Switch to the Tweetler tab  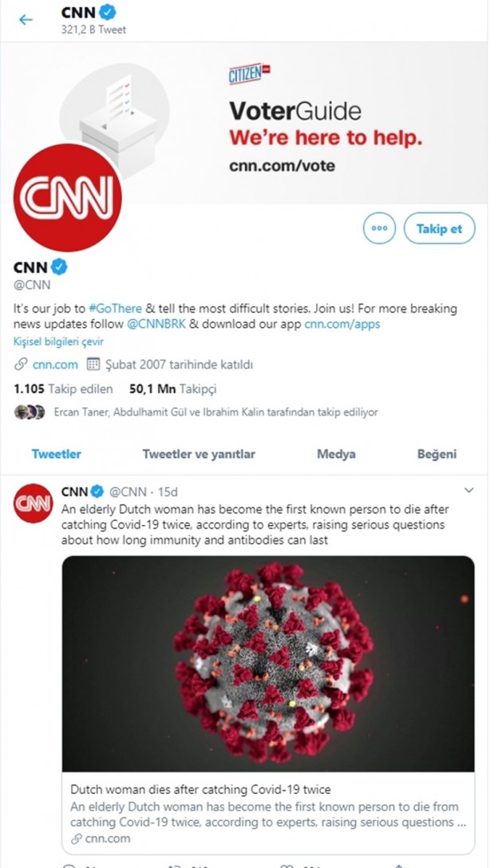tap(57, 454)
